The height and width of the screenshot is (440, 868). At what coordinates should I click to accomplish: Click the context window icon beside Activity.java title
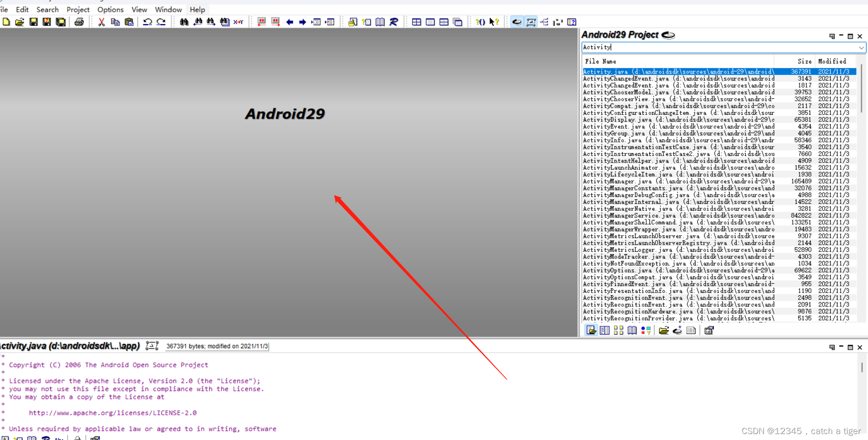(x=152, y=346)
